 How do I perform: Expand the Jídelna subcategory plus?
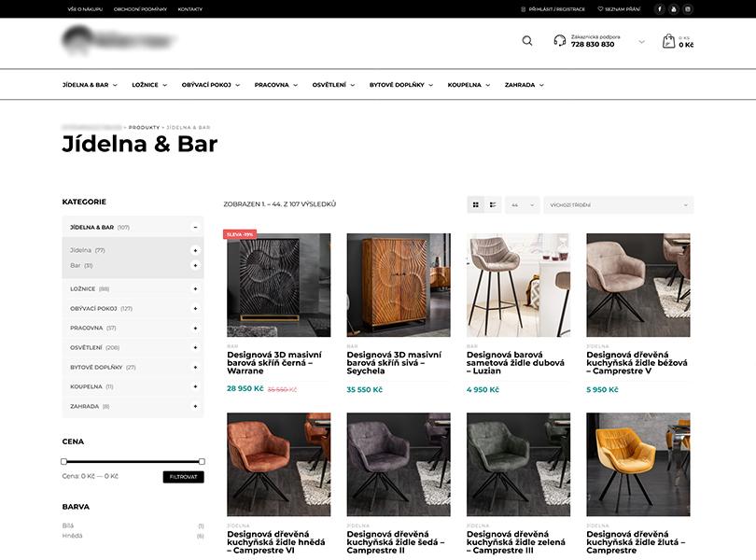195,250
